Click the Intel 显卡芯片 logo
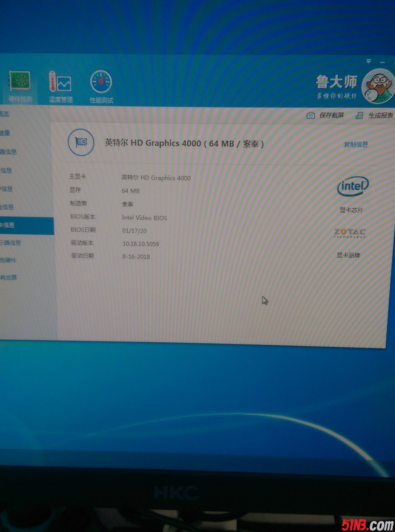This screenshot has width=395, height=532. [353, 186]
